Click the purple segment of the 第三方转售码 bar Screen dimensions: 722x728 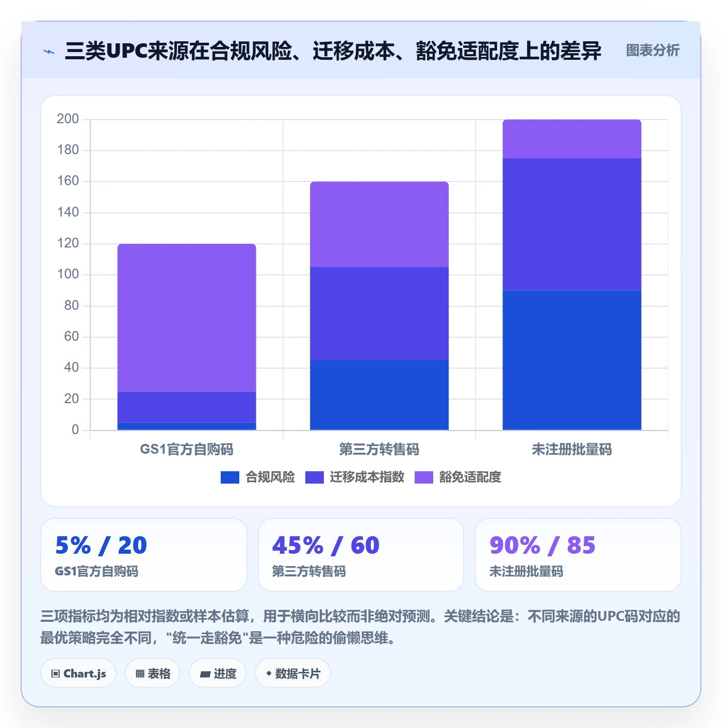coord(379,224)
